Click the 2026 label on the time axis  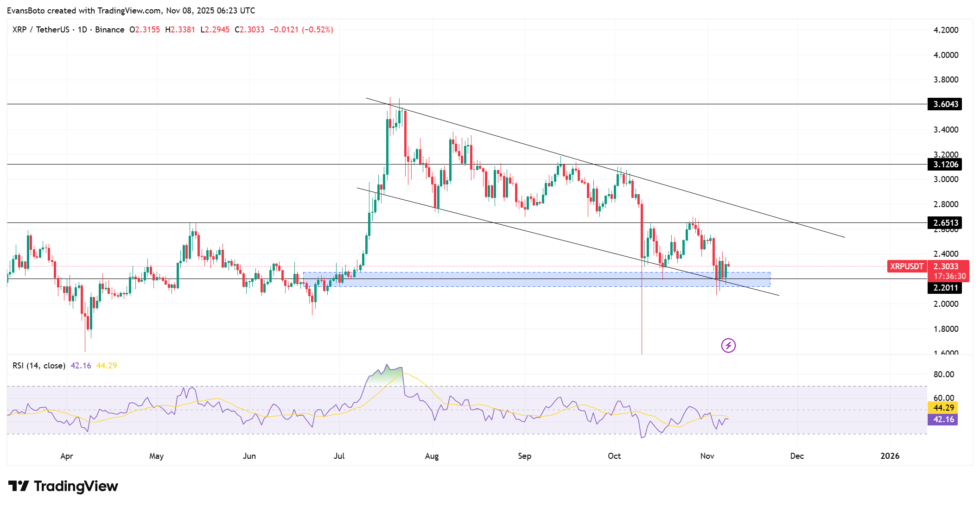(x=890, y=456)
